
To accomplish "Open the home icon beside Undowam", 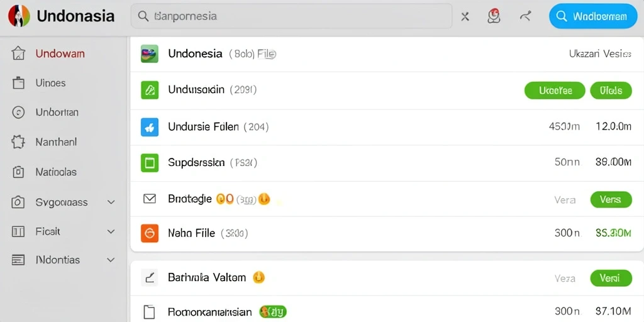I will point(18,53).
